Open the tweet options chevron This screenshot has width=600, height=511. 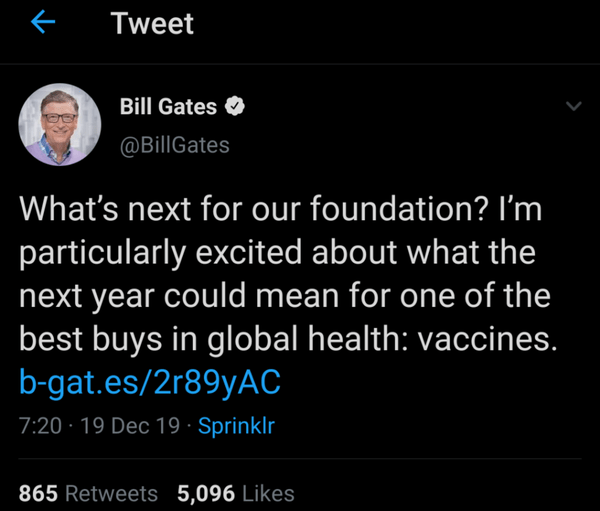[x=573, y=106]
